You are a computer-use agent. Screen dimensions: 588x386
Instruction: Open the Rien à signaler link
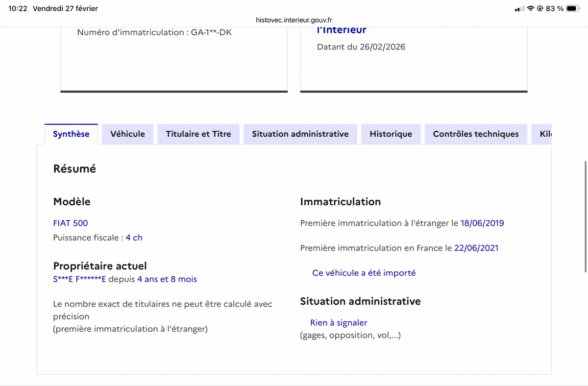pyautogui.click(x=339, y=322)
